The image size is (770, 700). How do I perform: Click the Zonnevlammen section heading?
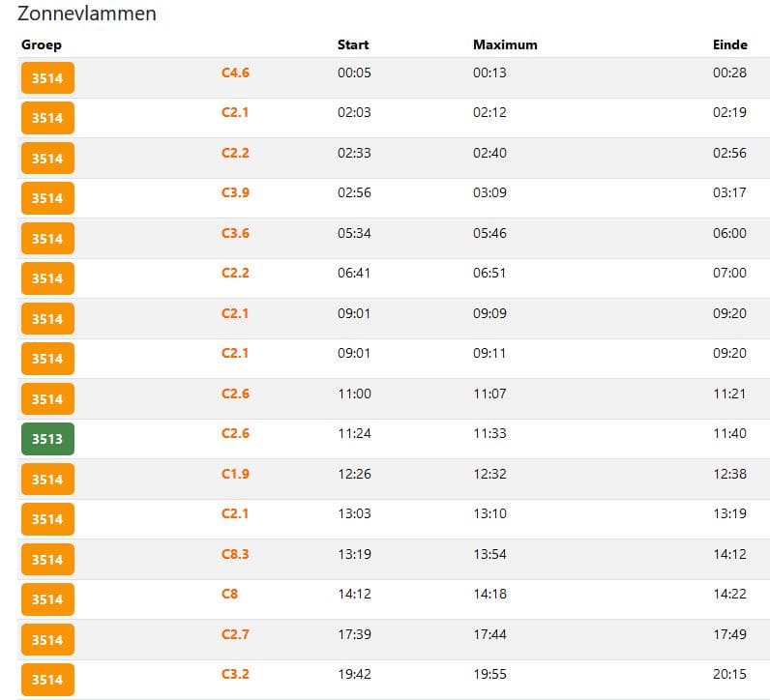[87, 15]
